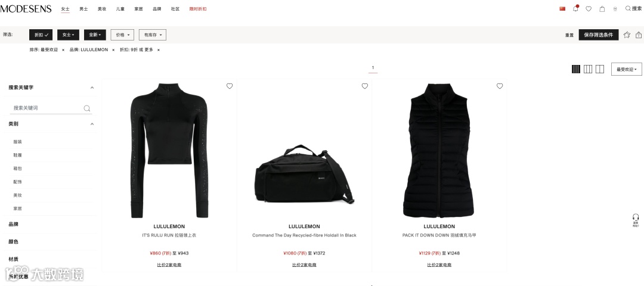Viewport: 644px width, 286px height.
Task: Switch to the two-column grid view
Action: [x=600, y=69]
